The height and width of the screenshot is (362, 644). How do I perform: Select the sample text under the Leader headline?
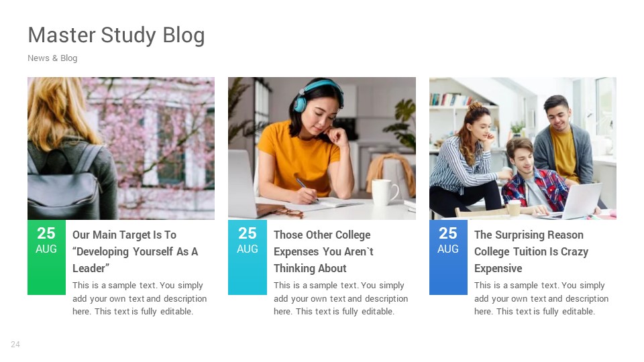[139, 298]
